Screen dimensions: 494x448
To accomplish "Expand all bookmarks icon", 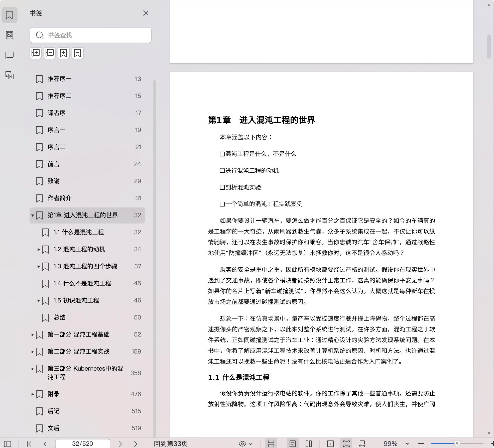I will [36, 53].
